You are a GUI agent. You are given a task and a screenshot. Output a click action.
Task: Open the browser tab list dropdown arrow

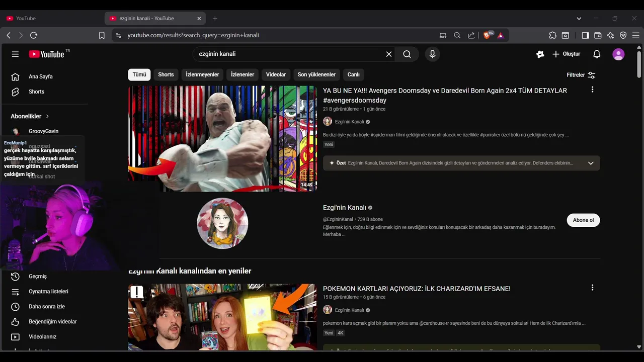point(579,18)
